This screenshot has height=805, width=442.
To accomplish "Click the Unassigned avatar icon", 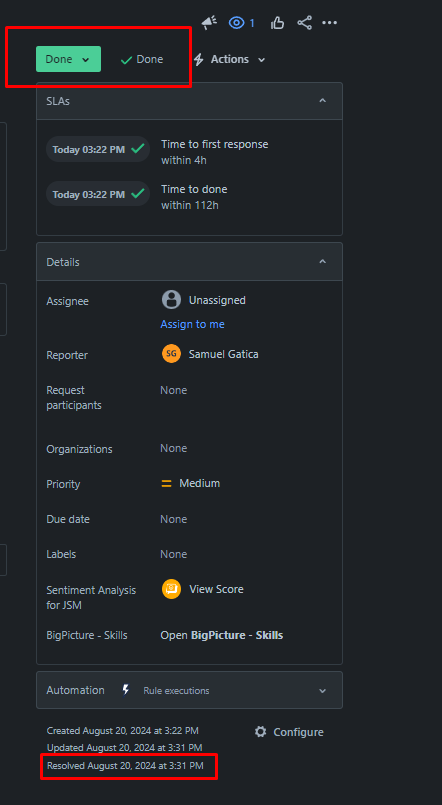I will [171, 300].
